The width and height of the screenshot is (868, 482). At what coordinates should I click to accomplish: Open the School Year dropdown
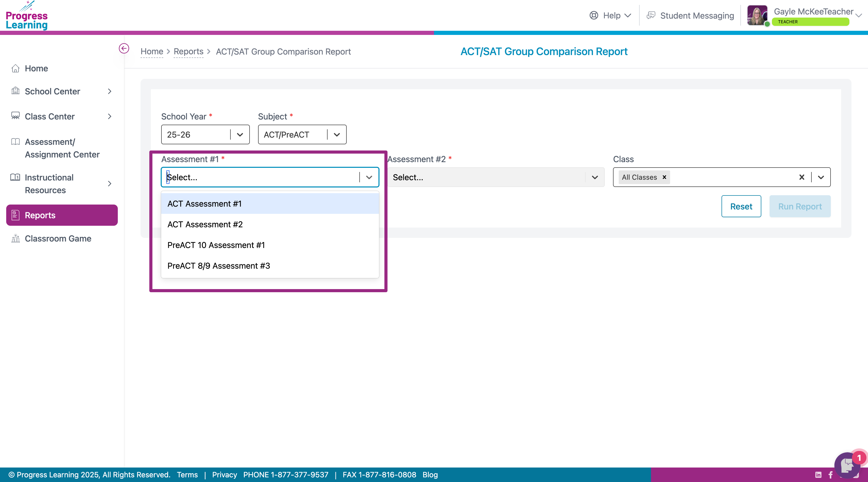[x=240, y=134]
